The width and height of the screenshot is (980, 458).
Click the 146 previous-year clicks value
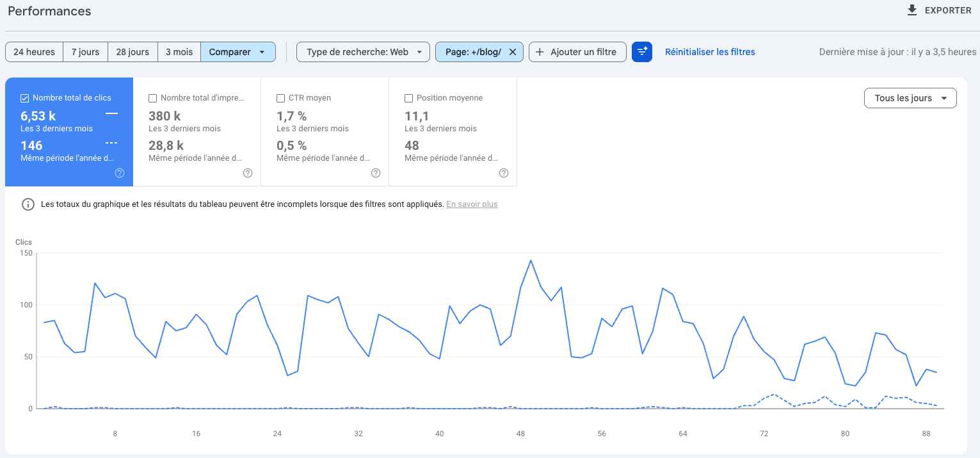click(x=31, y=145)
